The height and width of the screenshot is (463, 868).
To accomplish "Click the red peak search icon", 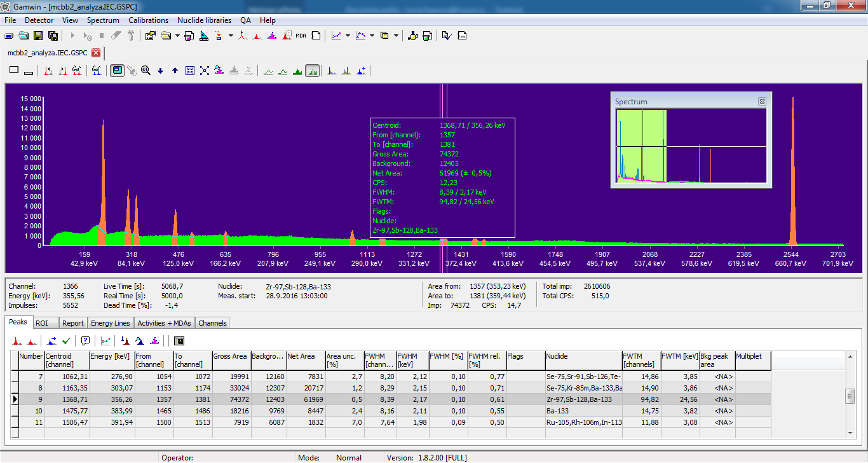I will 243,36.
